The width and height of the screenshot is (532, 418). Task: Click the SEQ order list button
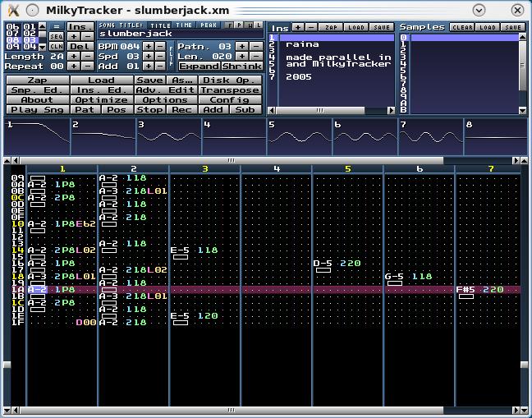tap(57, 36)
